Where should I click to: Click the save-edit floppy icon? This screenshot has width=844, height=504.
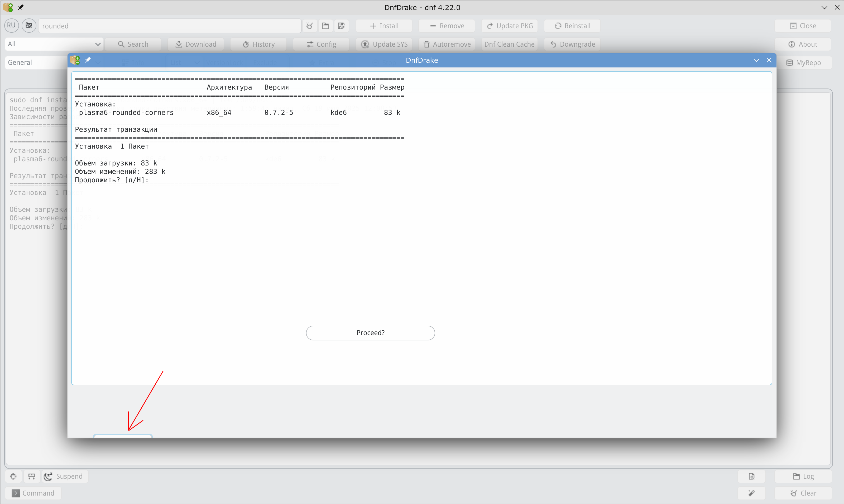(341, 26)
